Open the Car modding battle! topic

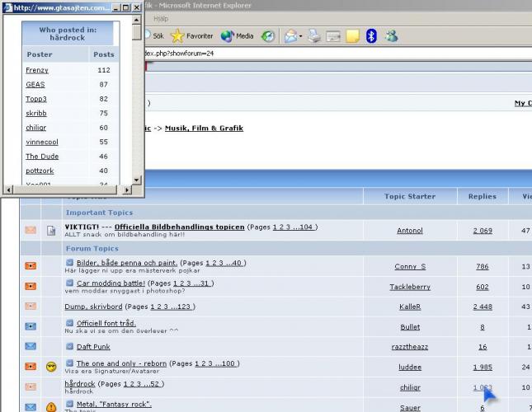[x=110, y=283]
